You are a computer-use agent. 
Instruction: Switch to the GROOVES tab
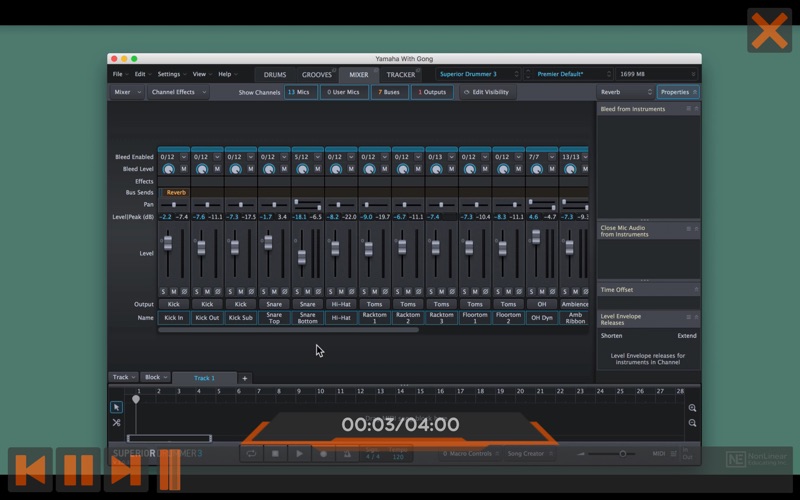pos(317,75)
